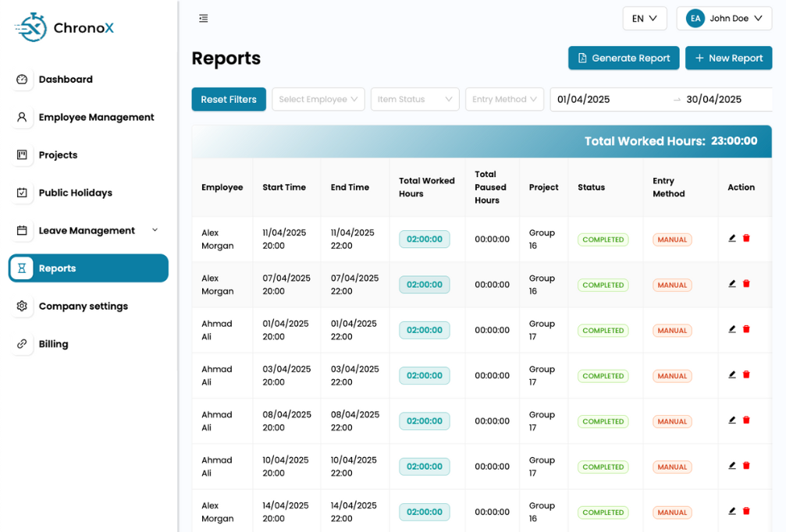
Task: Edit Ahmad Ali 08/04/2025 entry
Action: tap(732, 420)
